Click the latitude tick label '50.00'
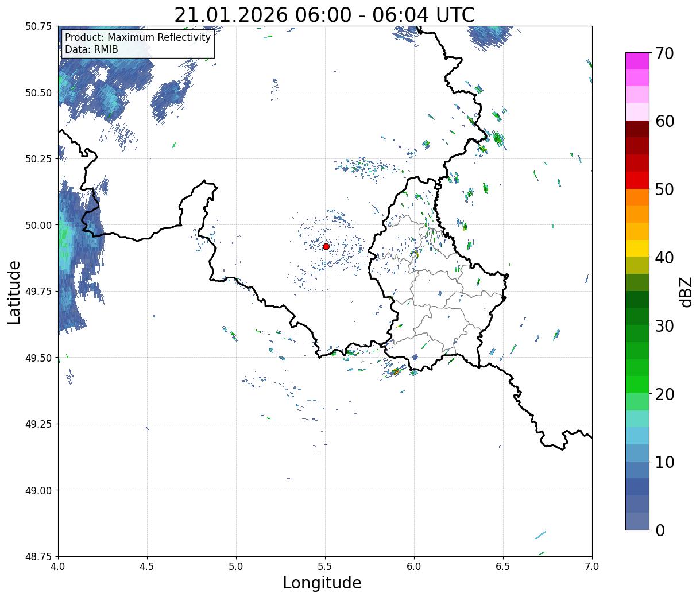Screen dimensions: 700x597 pos(38,225)
